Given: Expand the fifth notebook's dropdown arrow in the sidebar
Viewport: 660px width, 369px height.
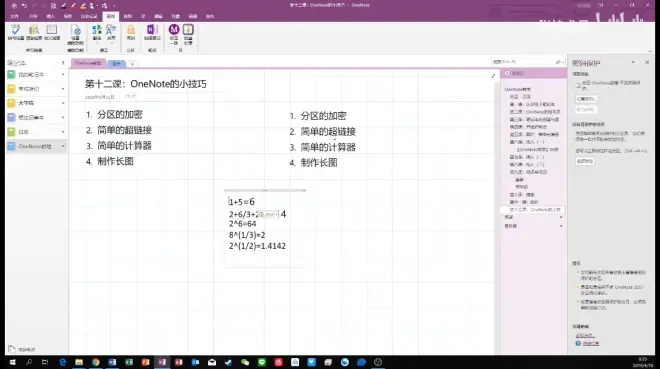Looking at the screenshot, I should tap(63, 132).
